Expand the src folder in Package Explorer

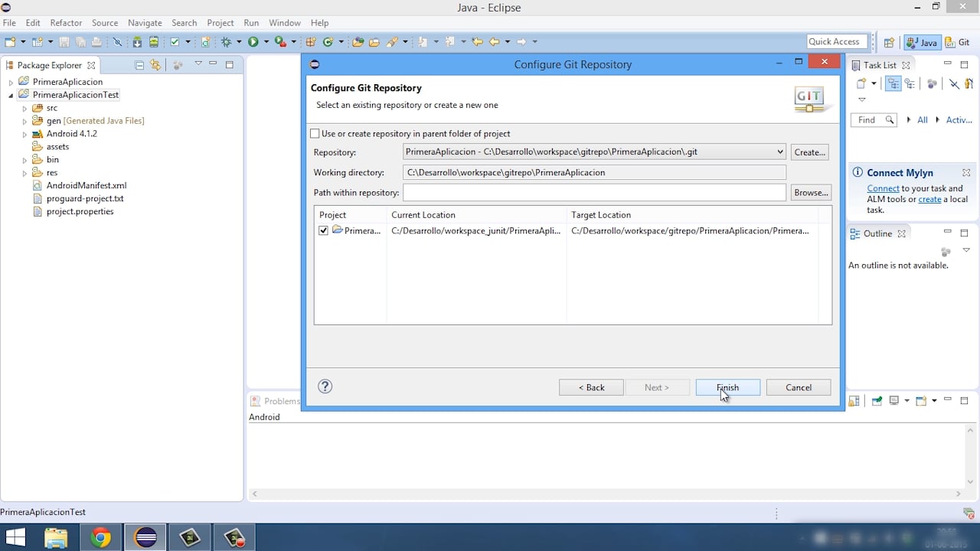coord(24,108)
